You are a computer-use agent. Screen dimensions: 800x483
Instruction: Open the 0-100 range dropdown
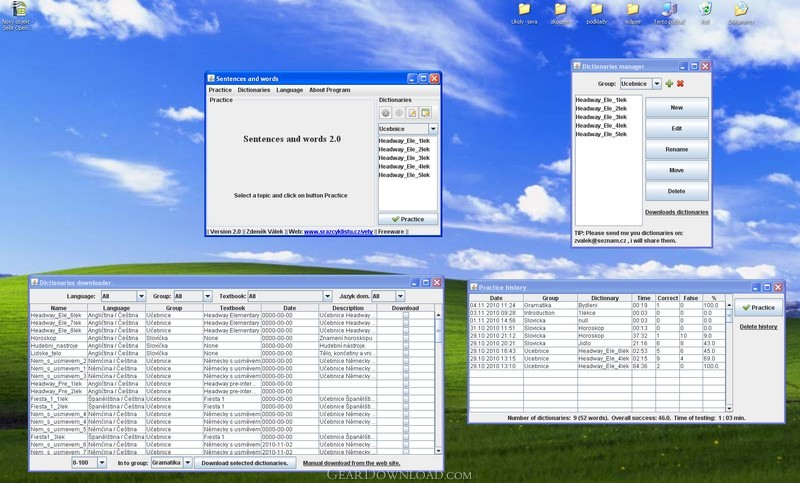pyautogui.click(x=102, y=463)
